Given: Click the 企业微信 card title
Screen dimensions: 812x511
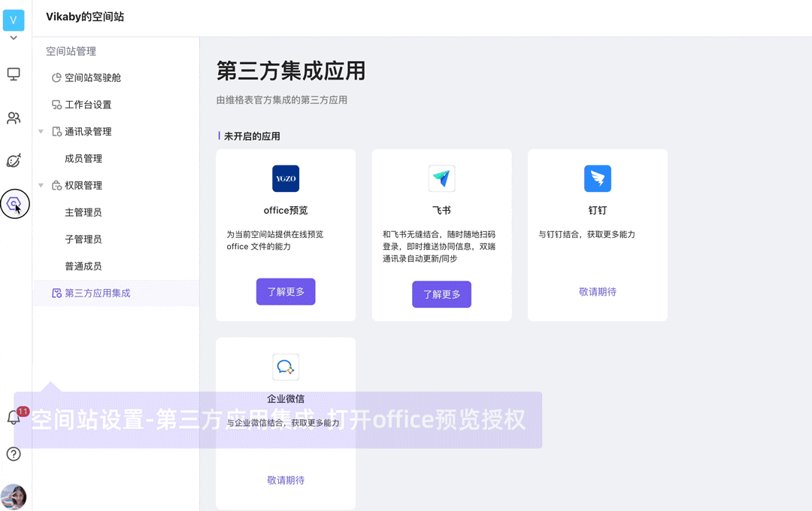Looking at the screenshot, I should (286, 399).
